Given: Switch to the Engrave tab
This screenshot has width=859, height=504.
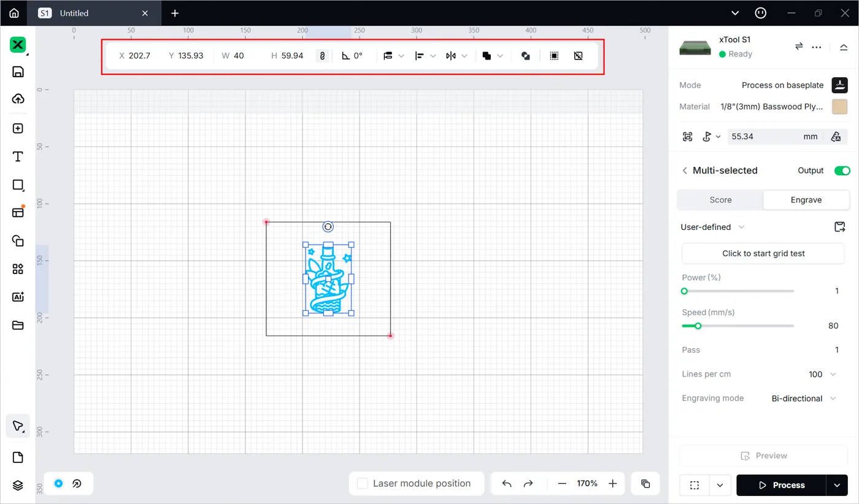Looking at the screenshot, I should pos(806,200).
